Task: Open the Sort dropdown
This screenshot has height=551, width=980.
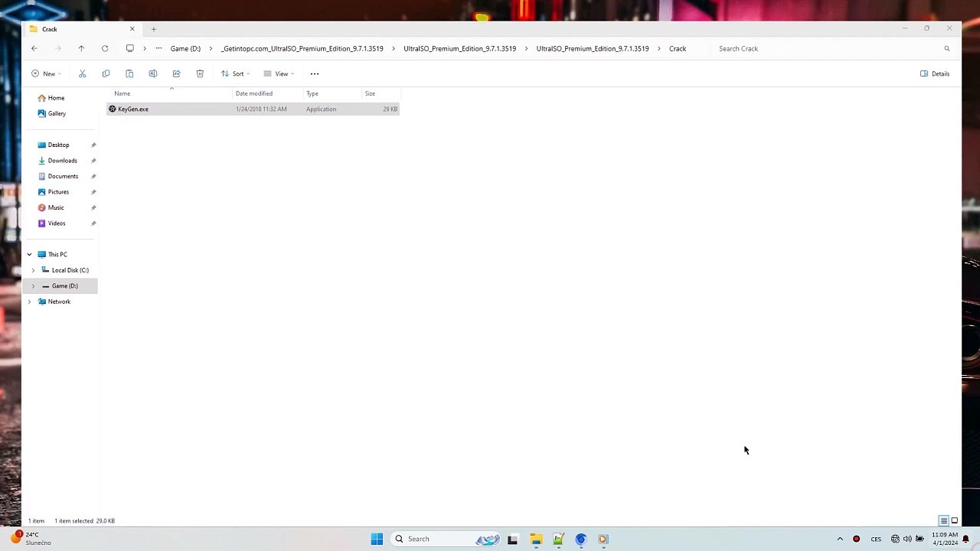Action: (x=235, y=73)
